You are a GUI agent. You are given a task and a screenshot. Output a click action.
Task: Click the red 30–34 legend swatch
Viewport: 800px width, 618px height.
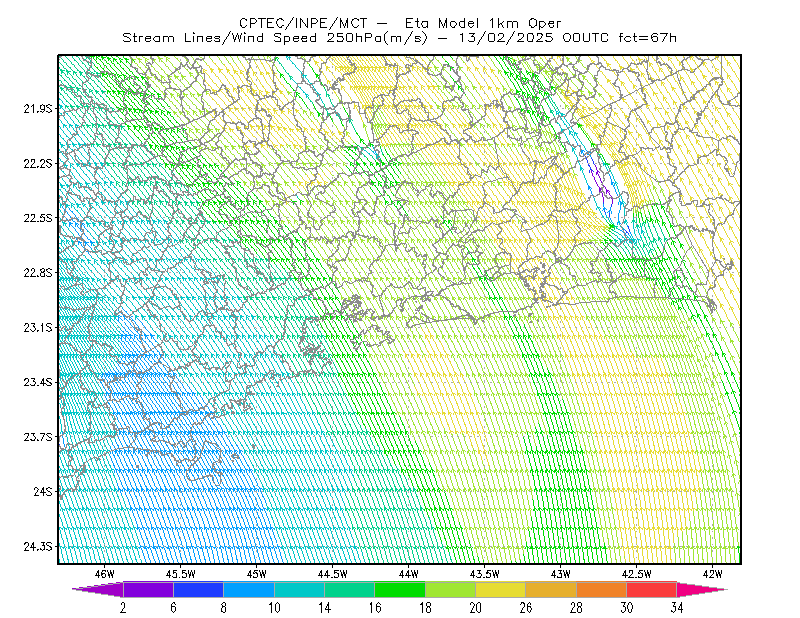point(652,589)
